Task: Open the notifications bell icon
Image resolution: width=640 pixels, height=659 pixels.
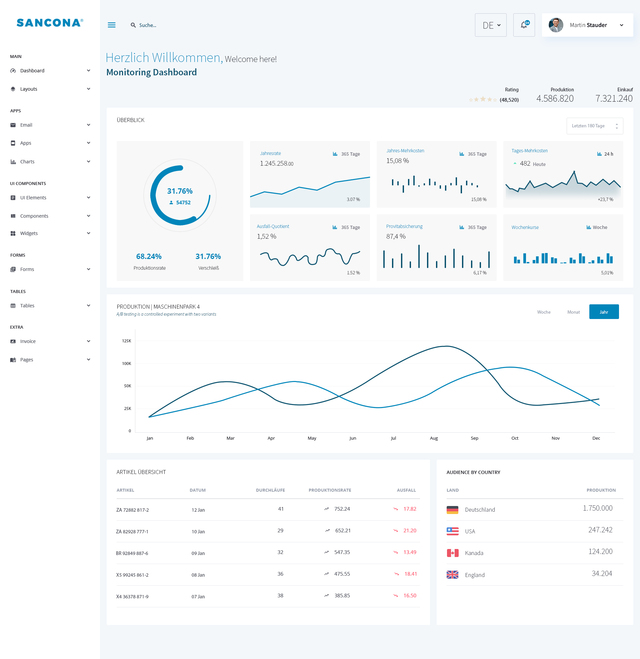Action: click(524, 25)
